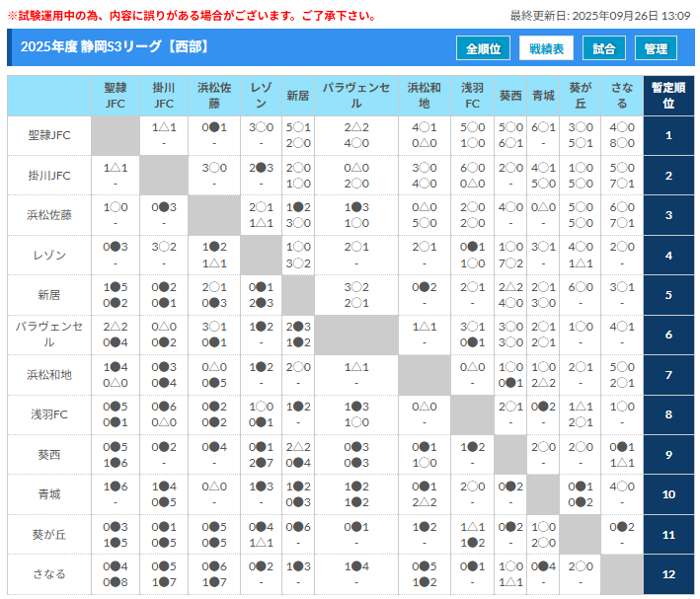Click the レゾン column header
Screen dimensions: 700x599
pyautogui.click(x=262, y=96)
